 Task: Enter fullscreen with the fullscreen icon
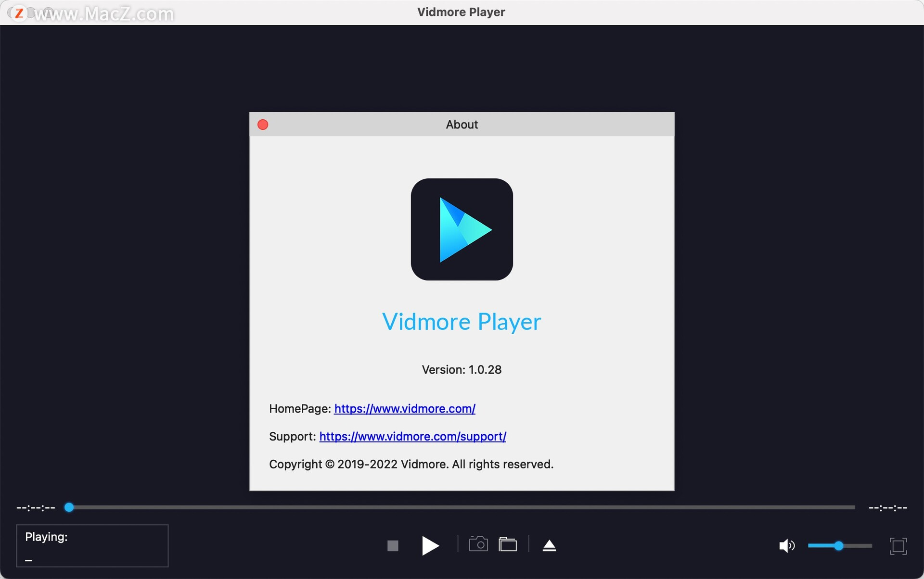tap(898, 546)
